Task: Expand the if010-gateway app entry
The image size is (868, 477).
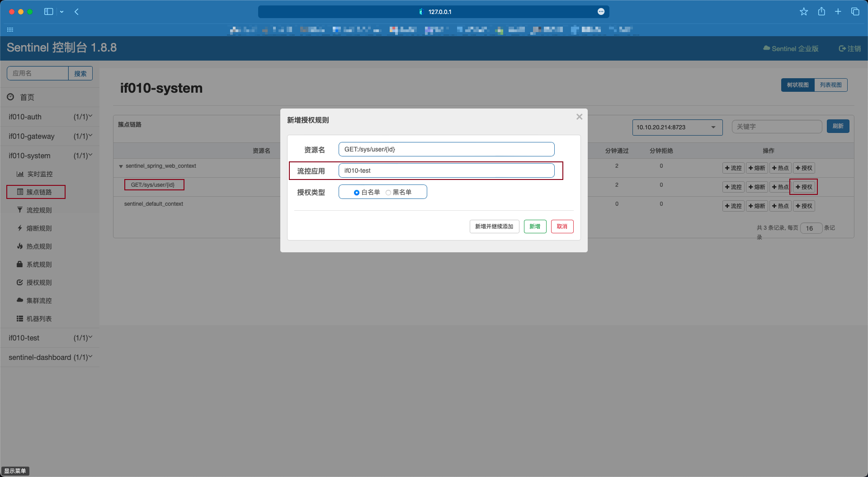Action: pos(50,136)
